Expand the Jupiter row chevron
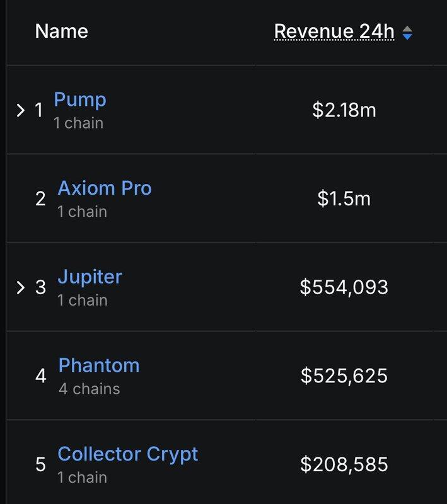This screenshot has width=447, height=504. [x=21, y=287]
